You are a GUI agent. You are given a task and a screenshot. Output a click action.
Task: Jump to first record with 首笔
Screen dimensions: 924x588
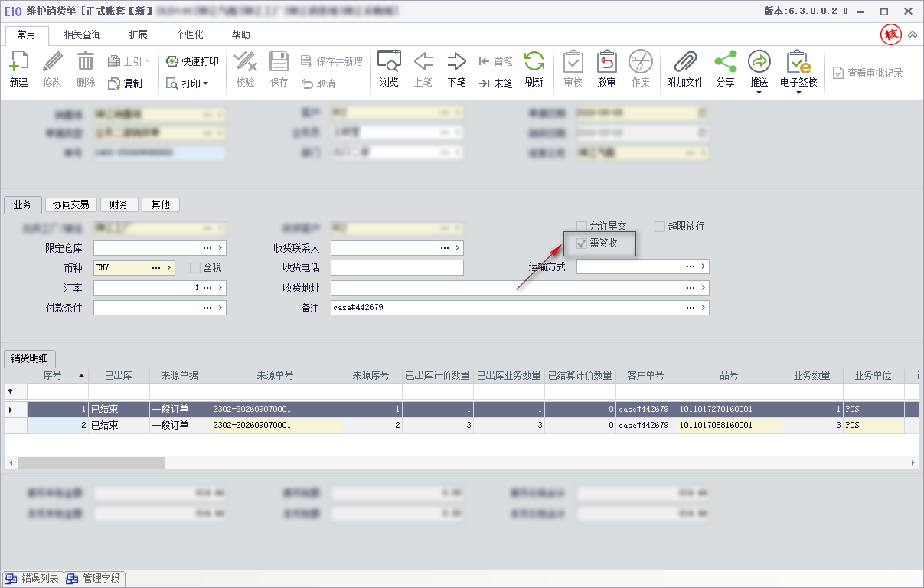click(x=495, y=61)
